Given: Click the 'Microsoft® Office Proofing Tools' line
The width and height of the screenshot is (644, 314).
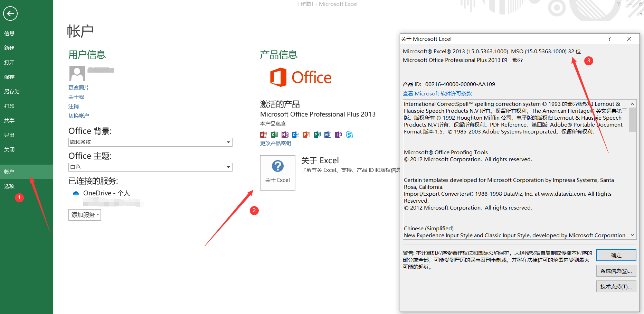Looking at the screenshot, I should coord(446,153).
